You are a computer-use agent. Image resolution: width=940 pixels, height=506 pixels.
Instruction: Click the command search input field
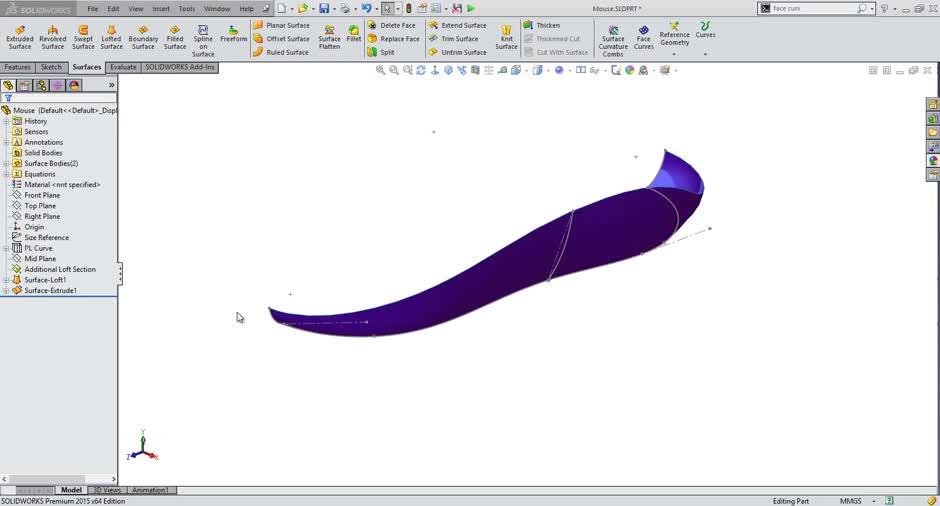[x=812, y=8]
